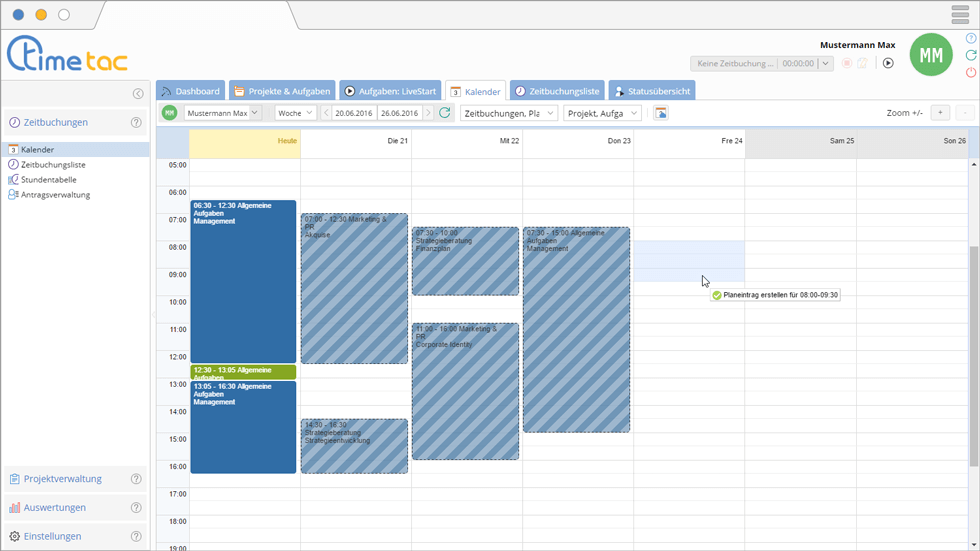Select Stundentabelle in the sidebar
Image resolution: width=980 pixels, height=551 pixels.
tap(49, 180)
